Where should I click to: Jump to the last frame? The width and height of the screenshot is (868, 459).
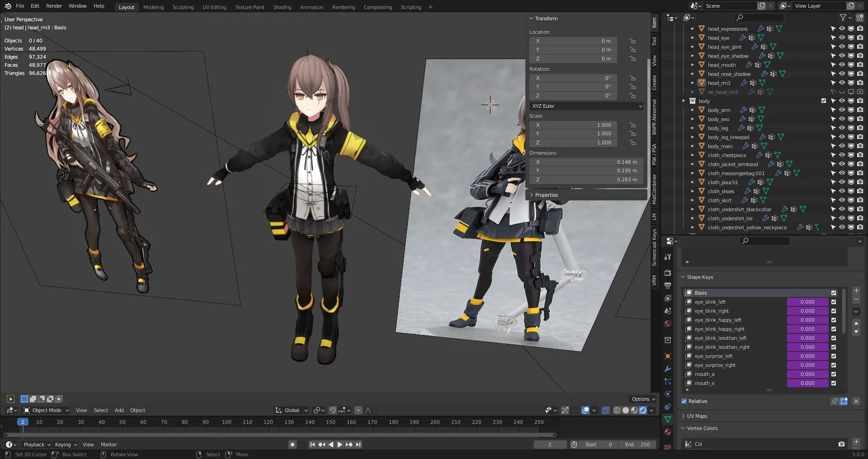point(358,444)
